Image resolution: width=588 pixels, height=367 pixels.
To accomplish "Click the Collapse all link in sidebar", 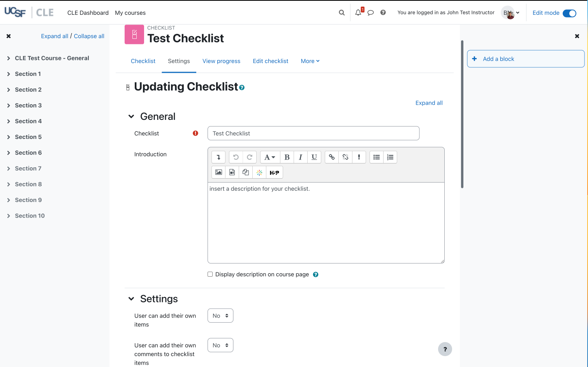I will (89, 36).
